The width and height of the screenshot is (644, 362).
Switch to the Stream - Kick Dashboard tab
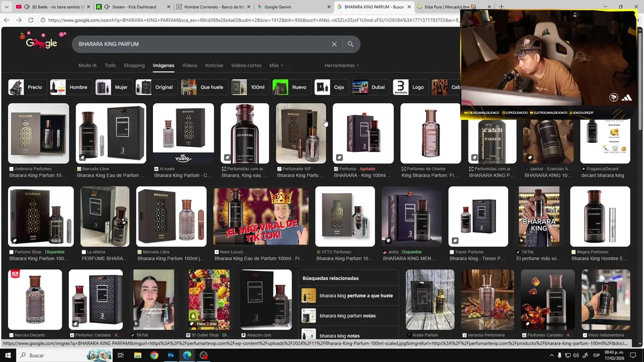[x=134, y=7]
